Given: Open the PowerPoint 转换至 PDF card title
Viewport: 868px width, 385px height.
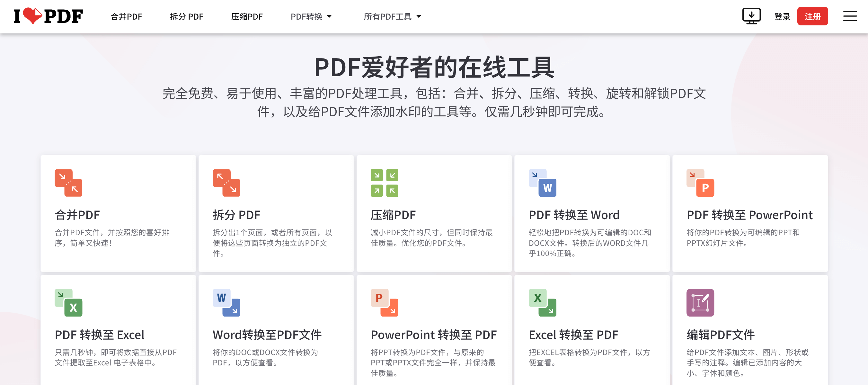Looking at the screenshot, I should 433,335.
